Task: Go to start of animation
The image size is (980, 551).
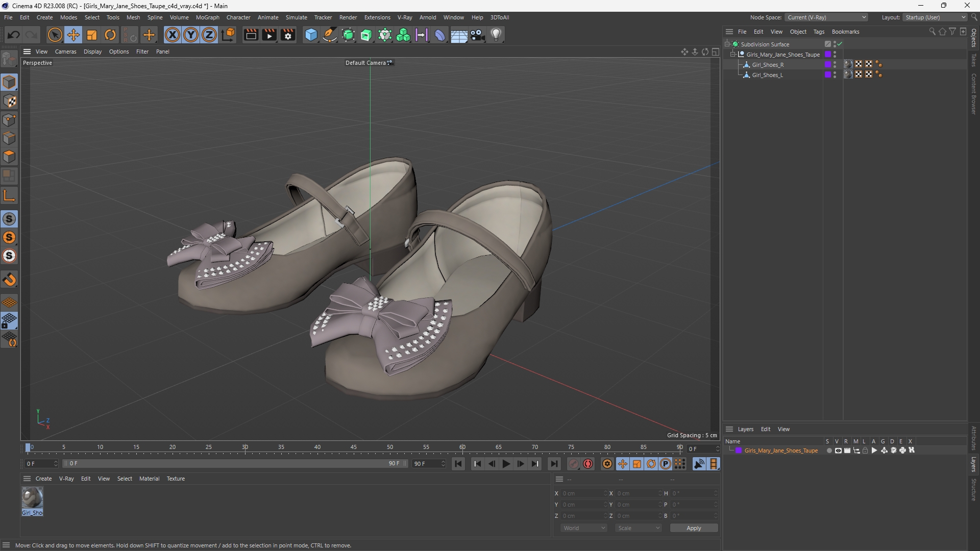Action: click(458, 464)
